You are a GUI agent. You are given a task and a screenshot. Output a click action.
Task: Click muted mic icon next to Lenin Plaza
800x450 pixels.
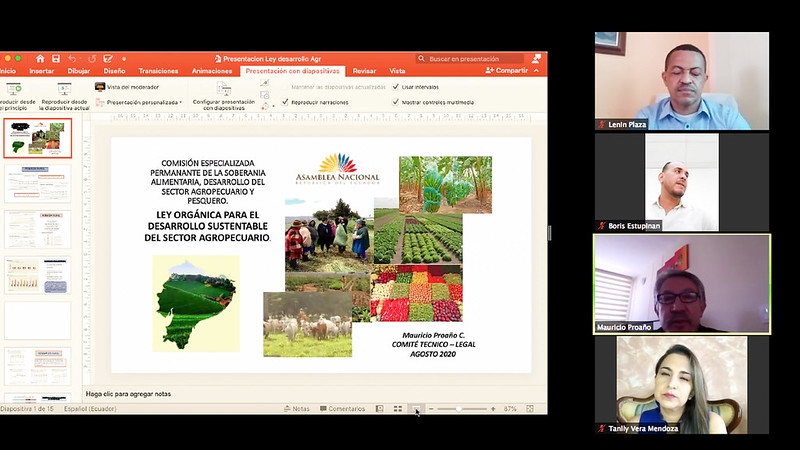coord(602,124)
